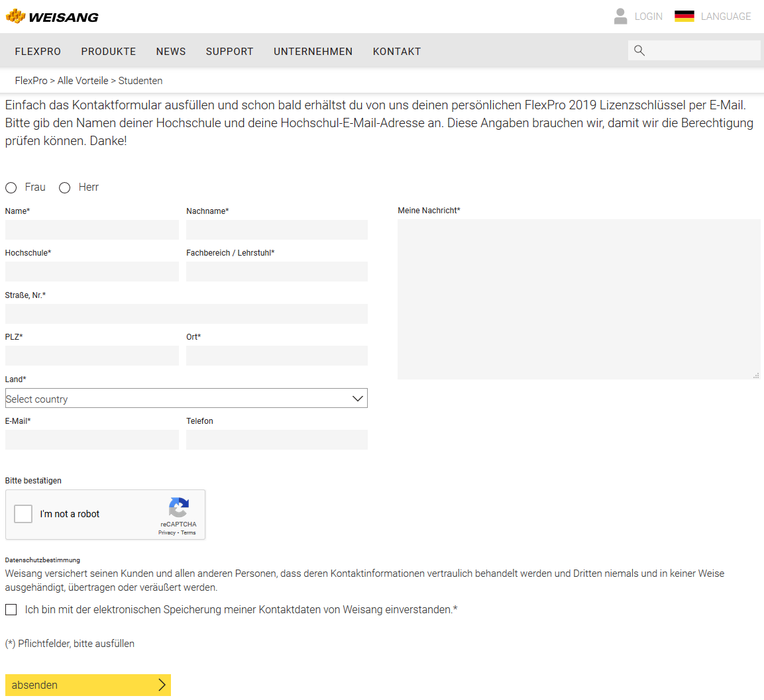
Task: Click the LOGIN link
Action: 648,17
